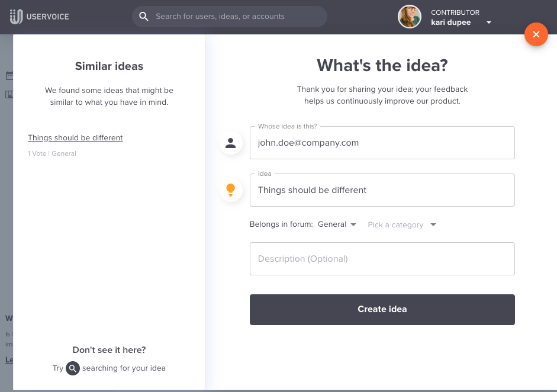Focus the Search for users, ideas, or accounts field
This screenshot has width=557, height=392.
[x=230, y=17]
